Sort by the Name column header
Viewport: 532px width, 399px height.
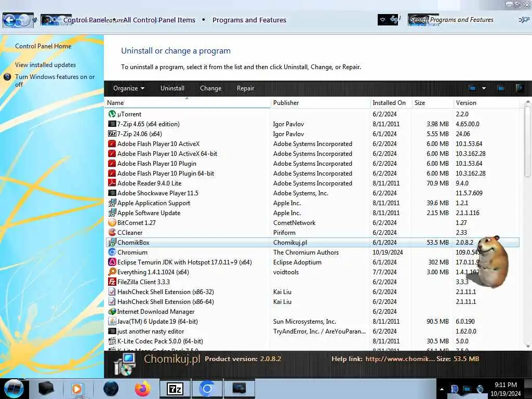click(187, 102)
